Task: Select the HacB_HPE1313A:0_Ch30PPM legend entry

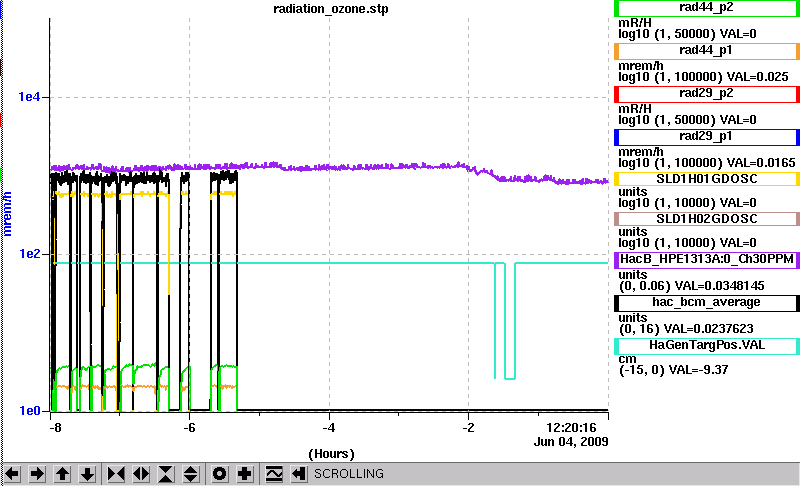Action: coord(707,260)
